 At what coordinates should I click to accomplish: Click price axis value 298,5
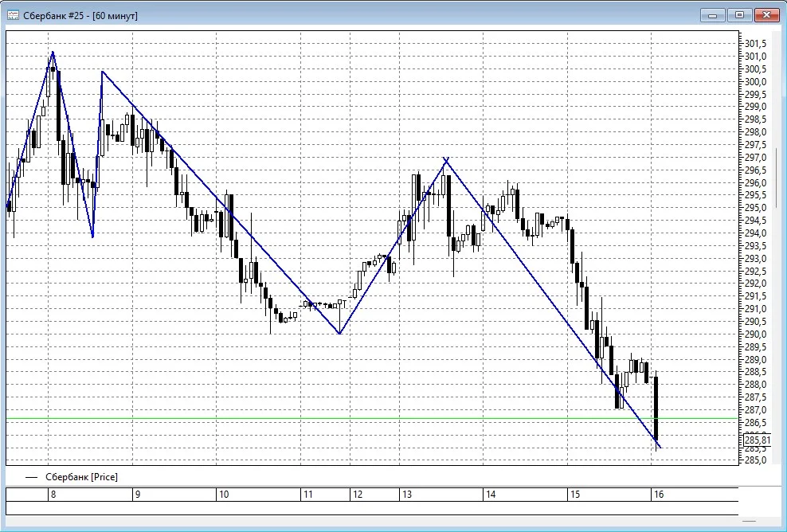point(755,119)
